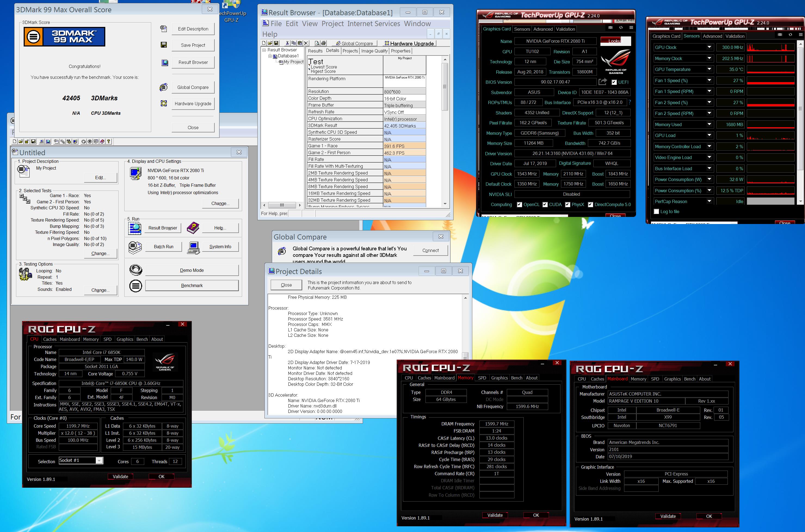Click the Result Browser icon in 3DMark main toolbar
The image size is (805, 532).
coord(48,141)
